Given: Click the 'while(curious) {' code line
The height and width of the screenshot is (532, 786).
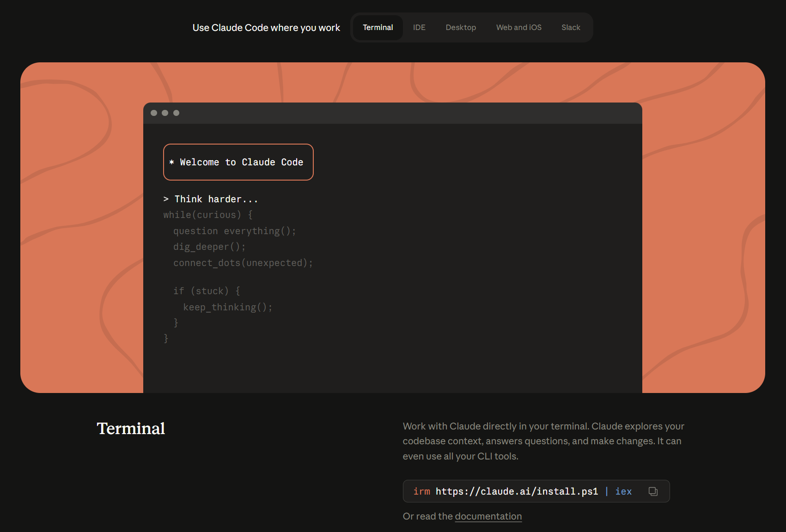Looking at the screenshot, I should point(207,215).
